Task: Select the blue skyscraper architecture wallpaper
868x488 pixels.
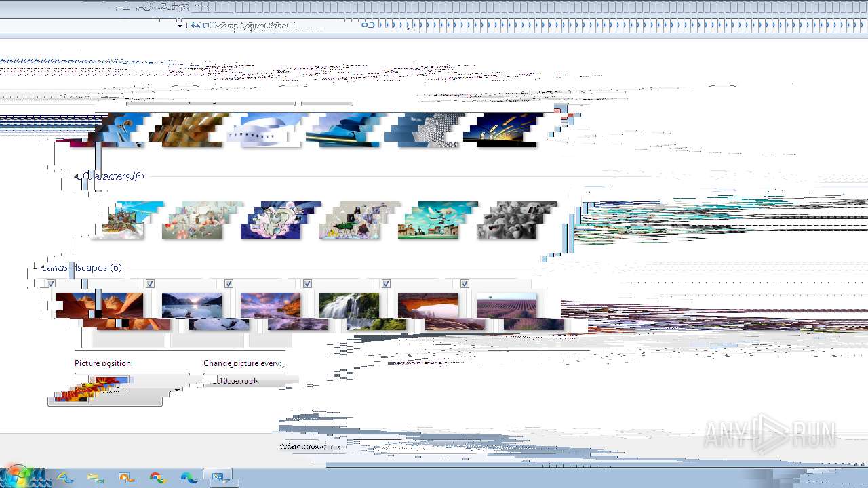Action: click(121, 129)
